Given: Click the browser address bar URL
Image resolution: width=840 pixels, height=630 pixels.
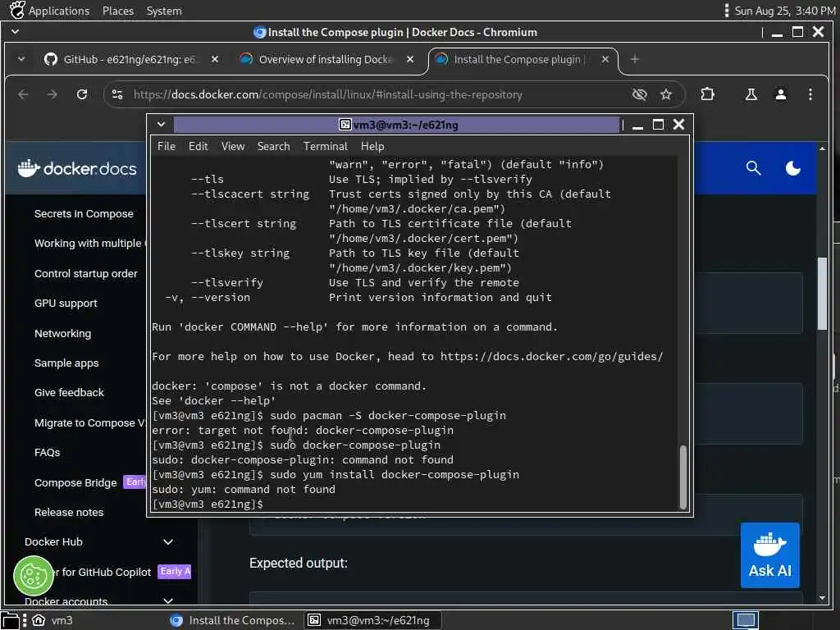Looking at the screenshot, I should [x=328, y=95].
